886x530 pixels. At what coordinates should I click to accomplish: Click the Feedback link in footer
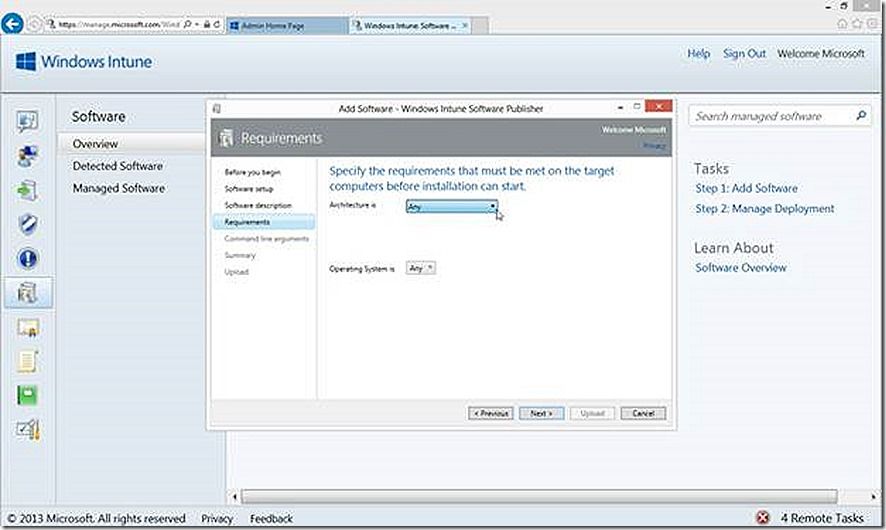click(271, 518)
